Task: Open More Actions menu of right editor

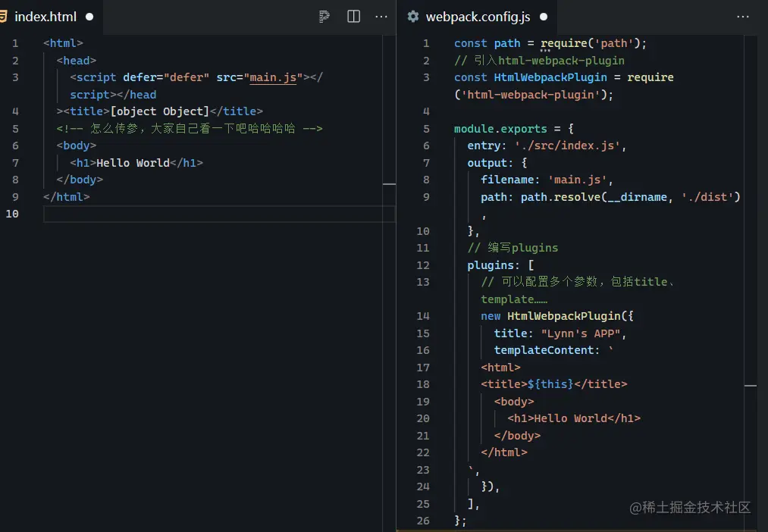Action: tap(742, 17)
